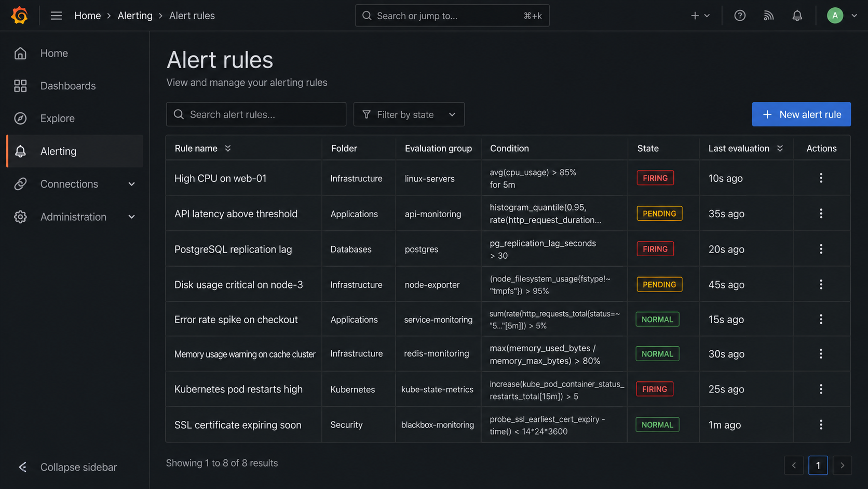Expand the Administration sidebar section chevron
This screenshot has height=489, width=868.
(x=131, y=217)
